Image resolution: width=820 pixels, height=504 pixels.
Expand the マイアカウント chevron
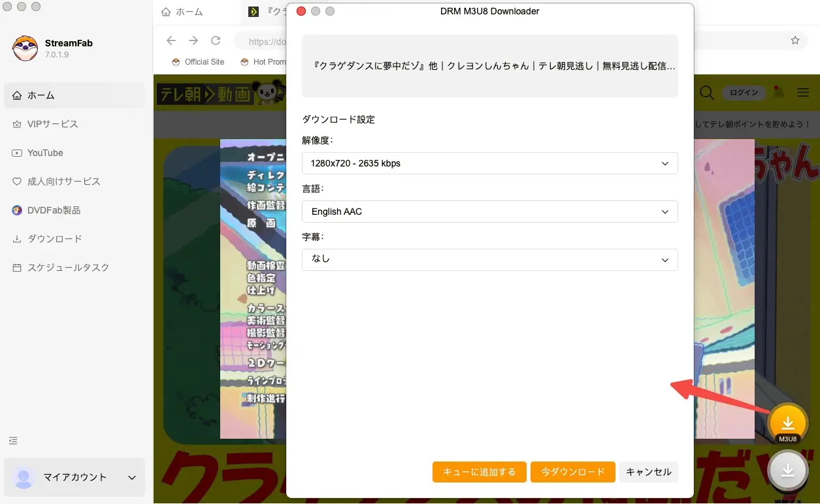coord(132,478)
